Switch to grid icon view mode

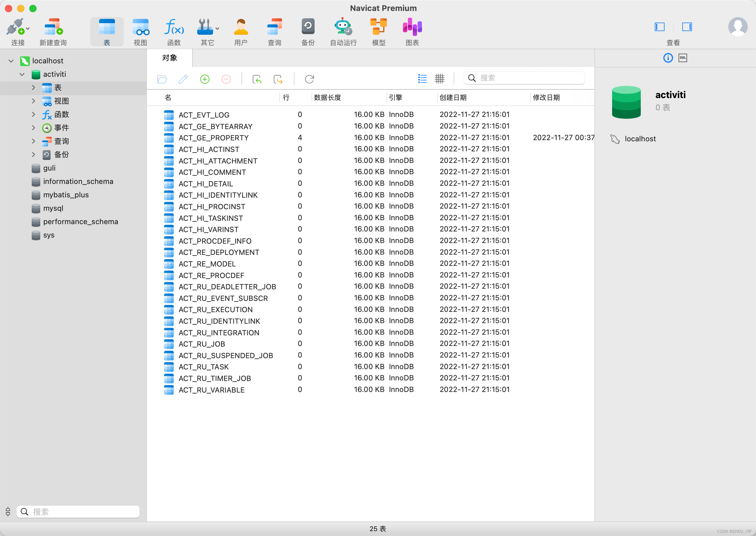[439, 79]
